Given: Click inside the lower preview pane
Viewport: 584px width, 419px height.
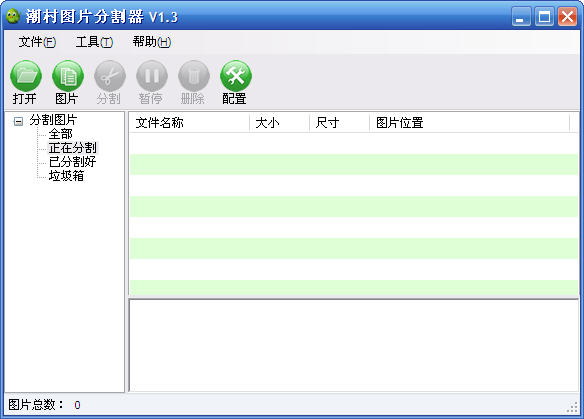Looking at the screenshot, I should click(x=353, y=345).
